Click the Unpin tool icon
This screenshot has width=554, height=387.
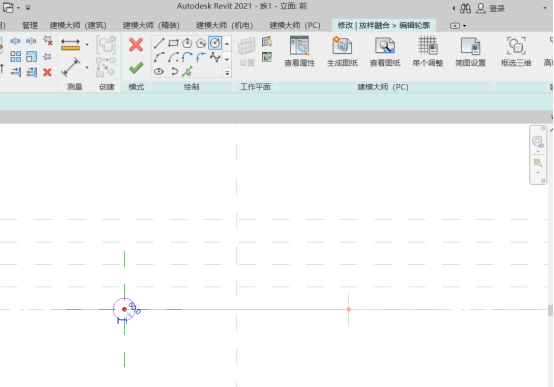click(x=48, y=41)
